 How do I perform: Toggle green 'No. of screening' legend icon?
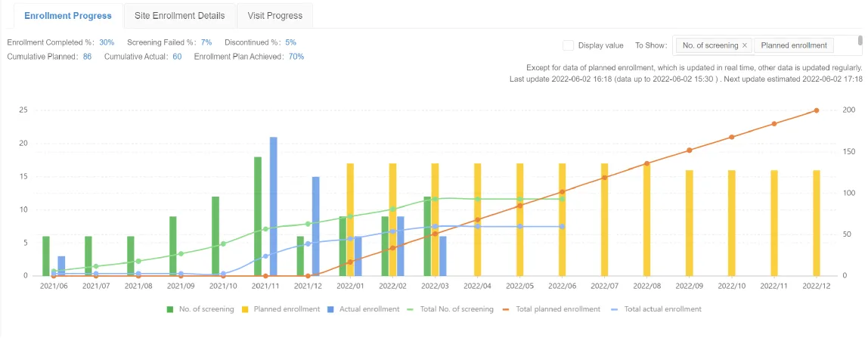coord(171,309)
